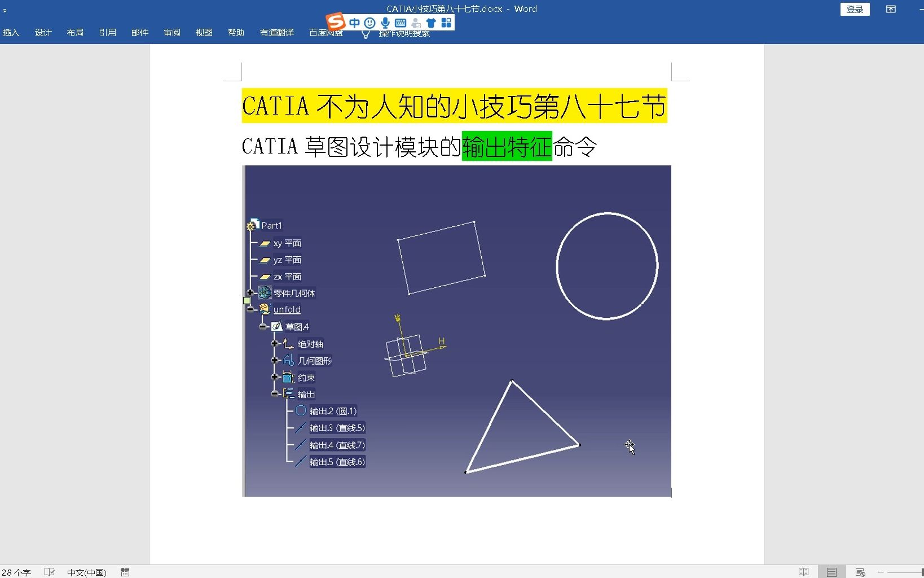Click the zoom out minus button
Image resolution: width=924 pixels, height=578 pixels.
(881, 572)
